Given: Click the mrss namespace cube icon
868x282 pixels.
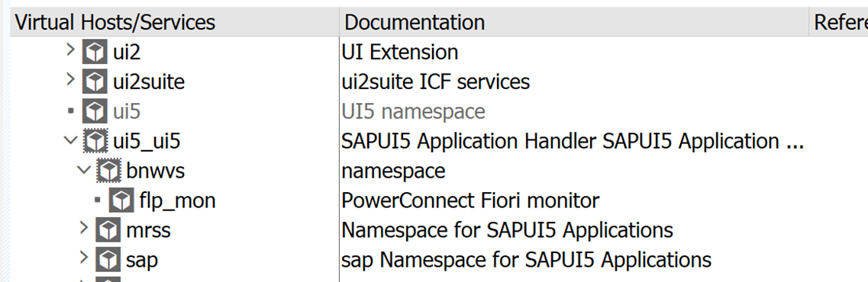Looking at the screenshot, I should coord(108,229).
